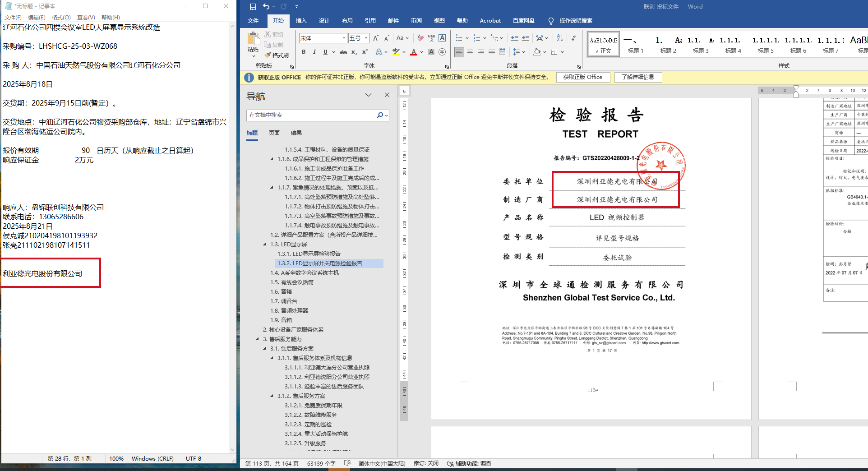Click the word count 63139 个字

321,463
